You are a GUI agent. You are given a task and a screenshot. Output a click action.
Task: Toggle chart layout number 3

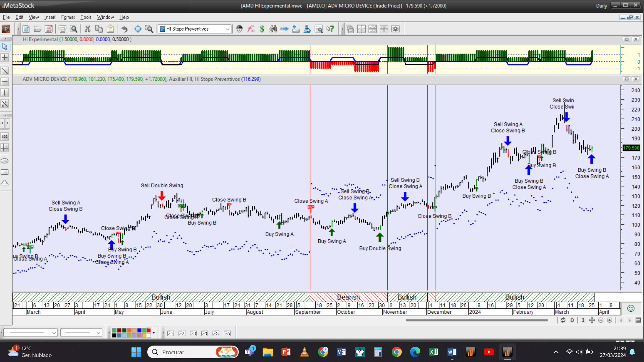coord(193,333)
